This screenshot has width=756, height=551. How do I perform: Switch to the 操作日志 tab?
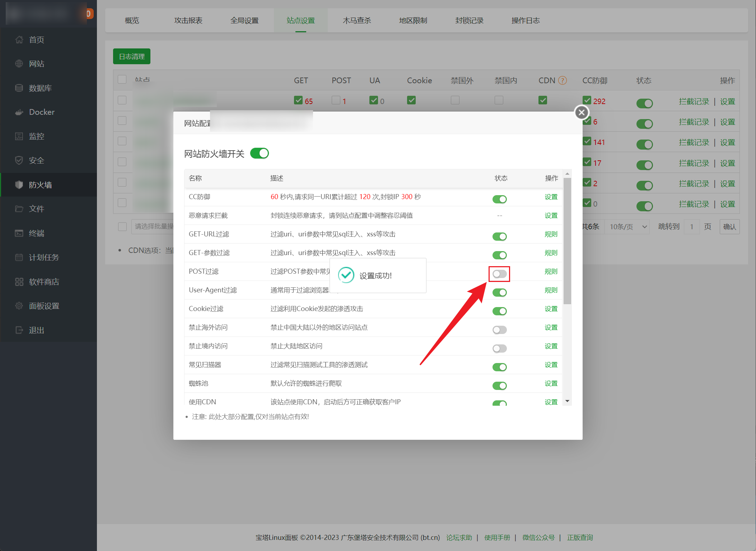pos(526,20)
